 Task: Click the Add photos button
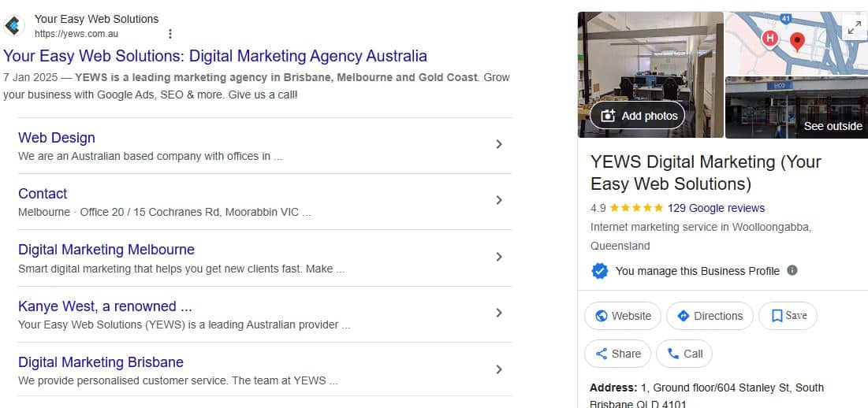(638, 116)
